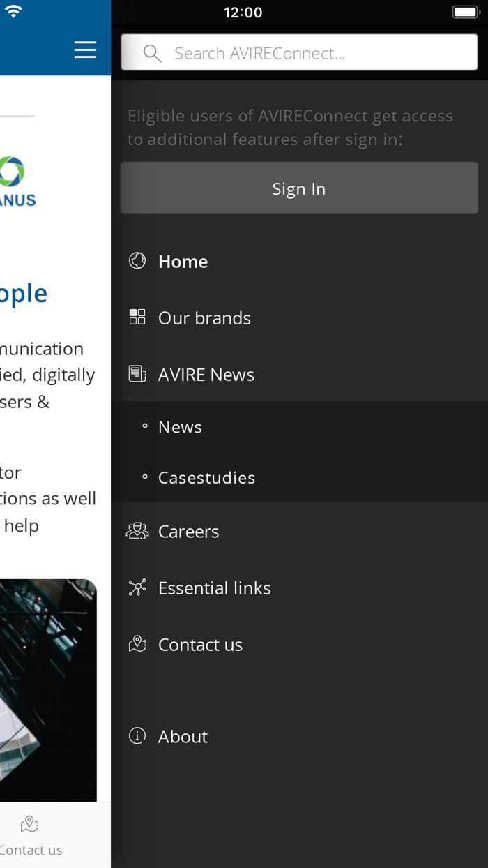The image size is (488, 868).
Task: Tap the magnifier icon in the search bar
Action: tap(152, 52)
